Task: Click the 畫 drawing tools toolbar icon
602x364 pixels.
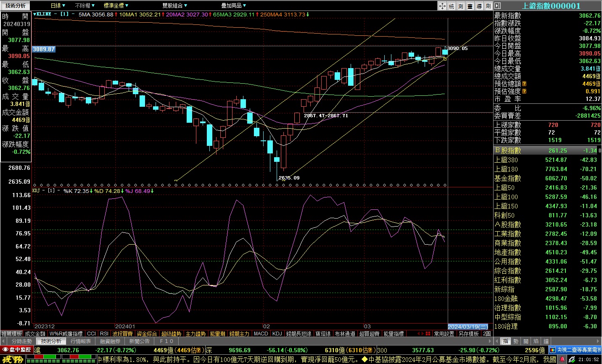Action: (470, 6)
